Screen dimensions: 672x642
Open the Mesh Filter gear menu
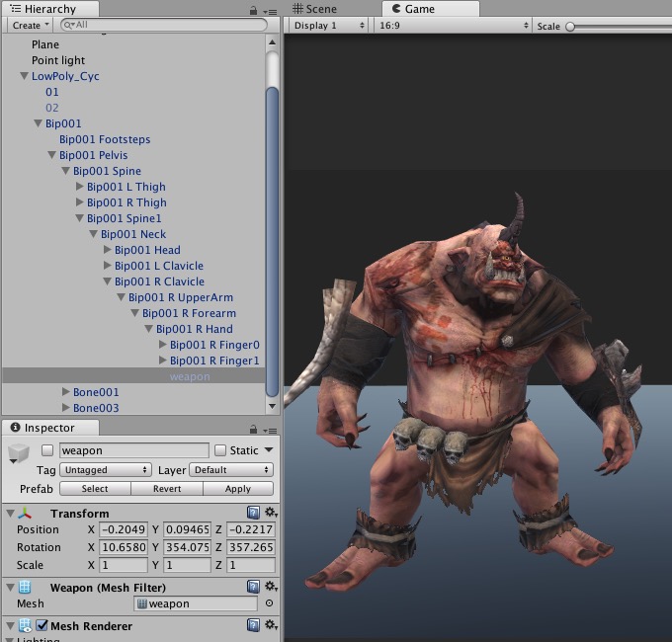point(271,587)
